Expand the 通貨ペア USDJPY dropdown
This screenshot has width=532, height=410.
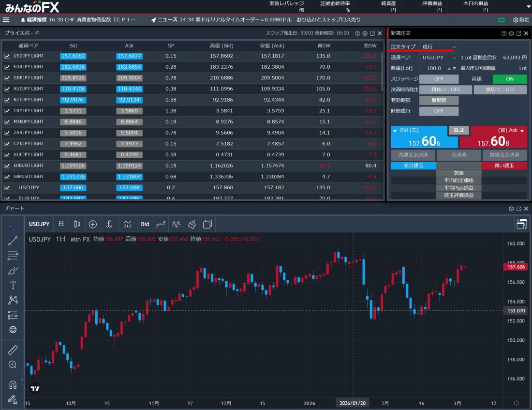click(x=438, y=58)
